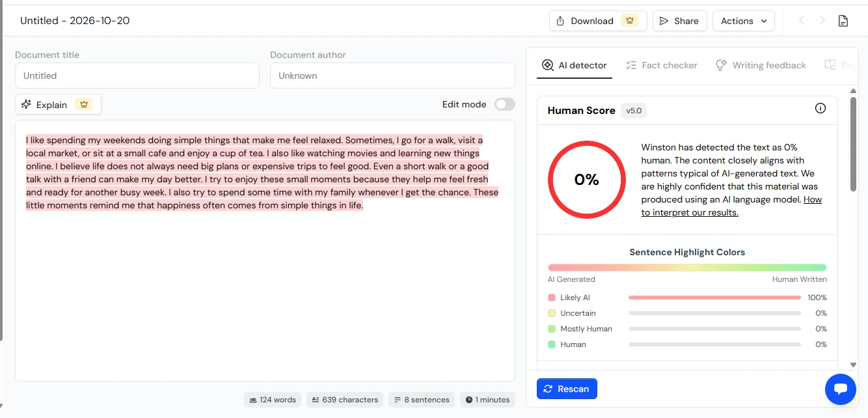The image size is (868, 418).
Task: Go to next document arrow
Action: pyautogui.click(x=822, y=21)
